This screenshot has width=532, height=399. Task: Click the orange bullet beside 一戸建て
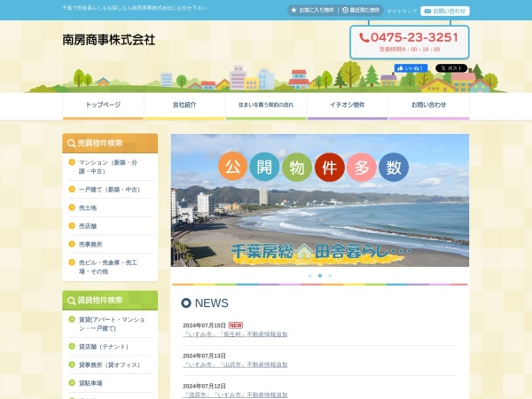click(72, 189)
